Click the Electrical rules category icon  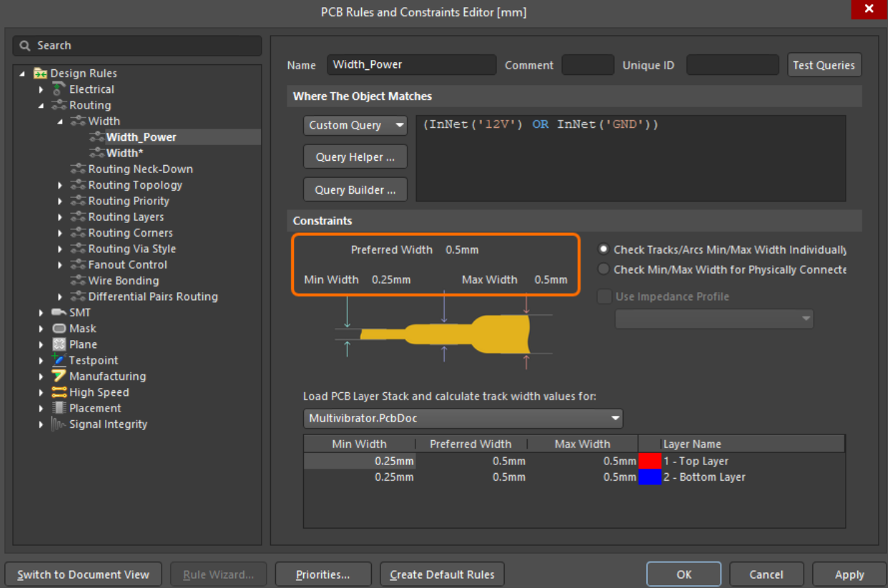click(59, 89)
